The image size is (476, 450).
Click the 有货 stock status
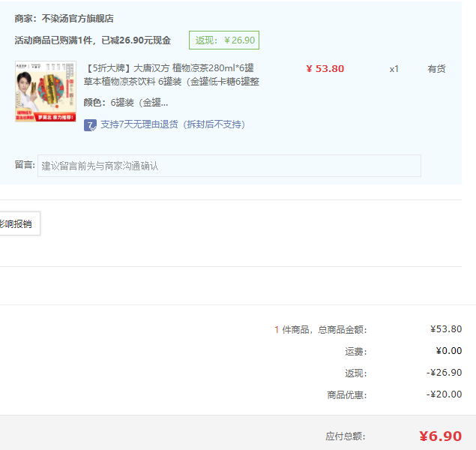click(x=436, y=69)
